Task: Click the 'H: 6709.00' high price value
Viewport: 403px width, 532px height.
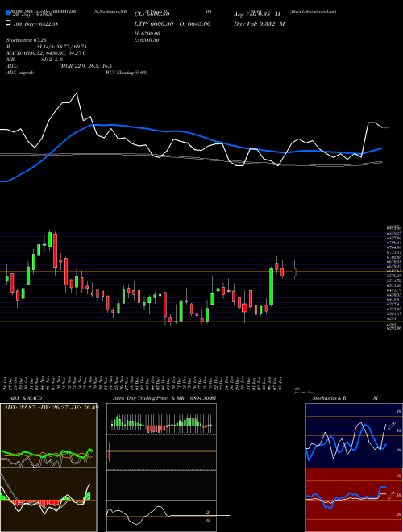Action: [x=147, y=34]
